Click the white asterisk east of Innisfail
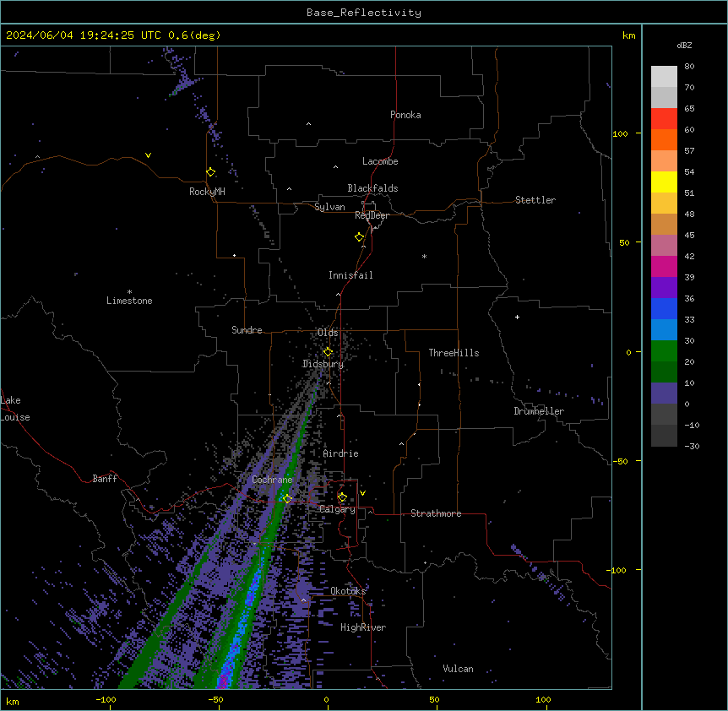This screenshot has height=711, width=728. click(x=424, y=256)
